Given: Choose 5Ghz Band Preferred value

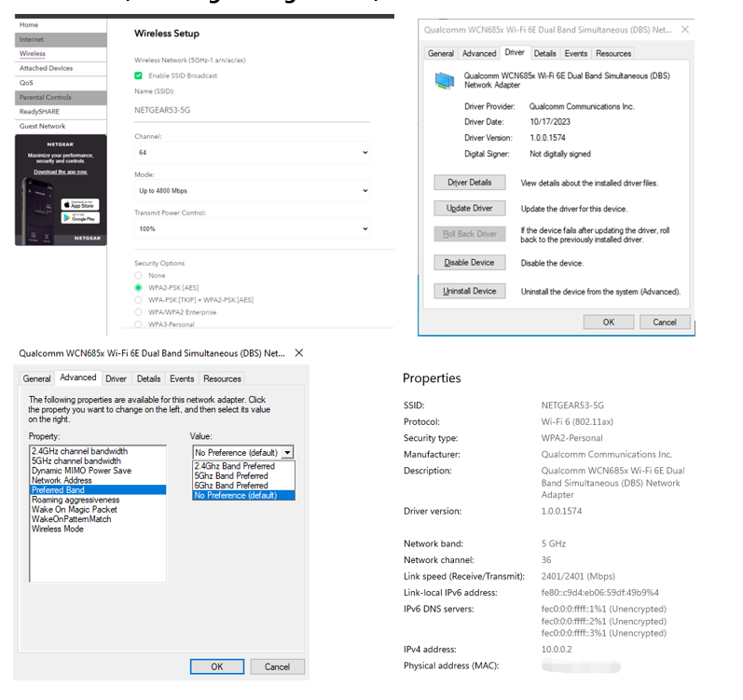Looking at the screenshot, I should click(243, 476).
